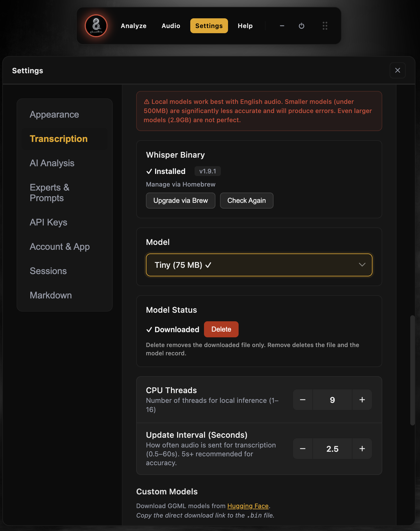Viewport: 420px width, 531px height.
Task: Increase Update Interval with plus button
Action: pos(362,449)
